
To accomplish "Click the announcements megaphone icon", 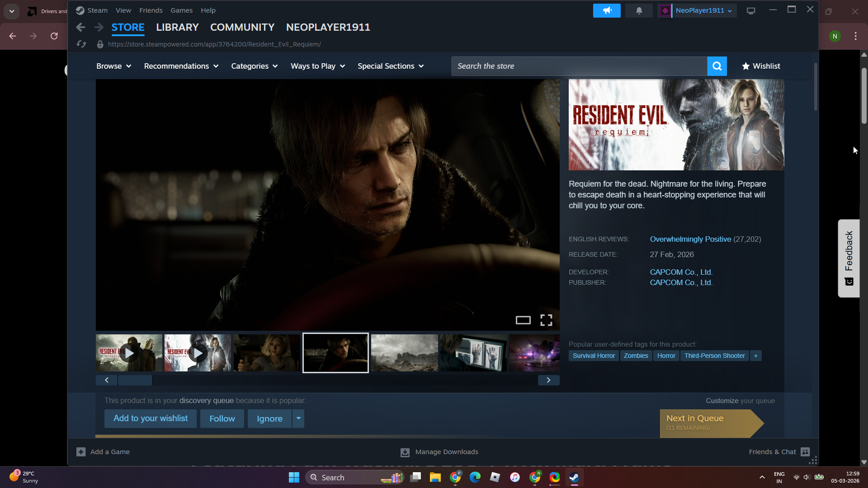I will click(x=607, y=10).
